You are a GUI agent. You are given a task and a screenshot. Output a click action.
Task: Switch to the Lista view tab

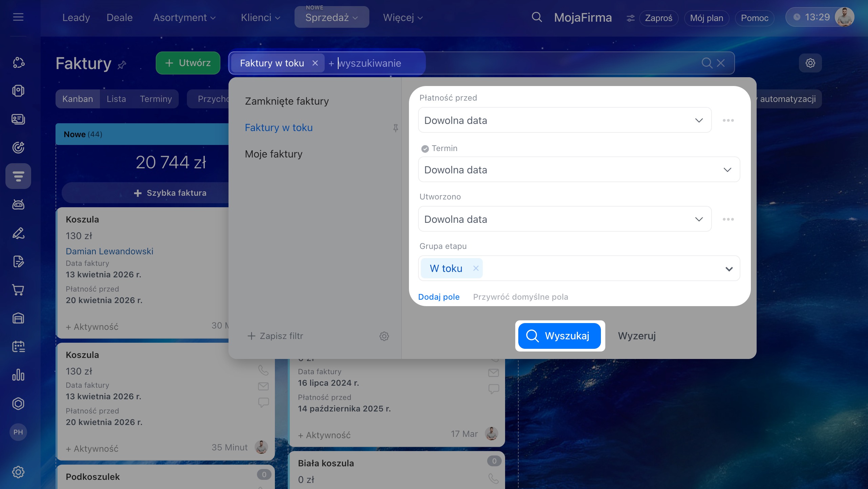(116, 99)
